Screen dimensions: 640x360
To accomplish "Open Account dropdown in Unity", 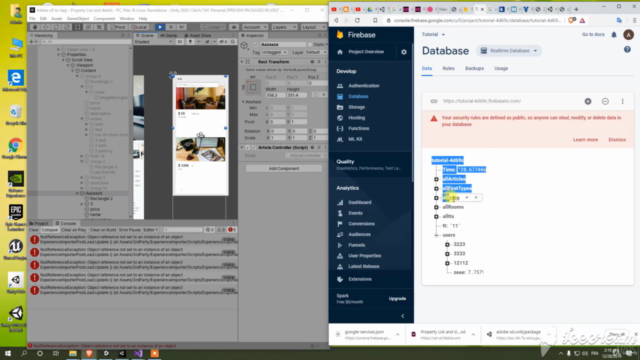I will pos(255,27).
